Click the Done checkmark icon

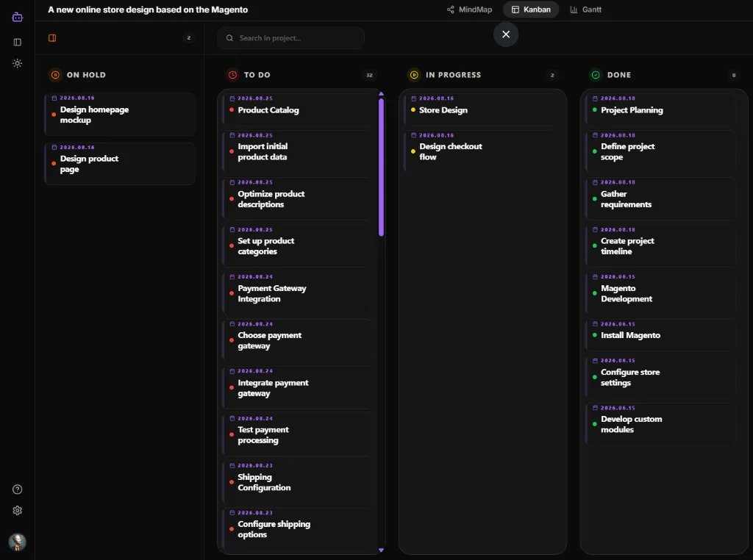596,75
